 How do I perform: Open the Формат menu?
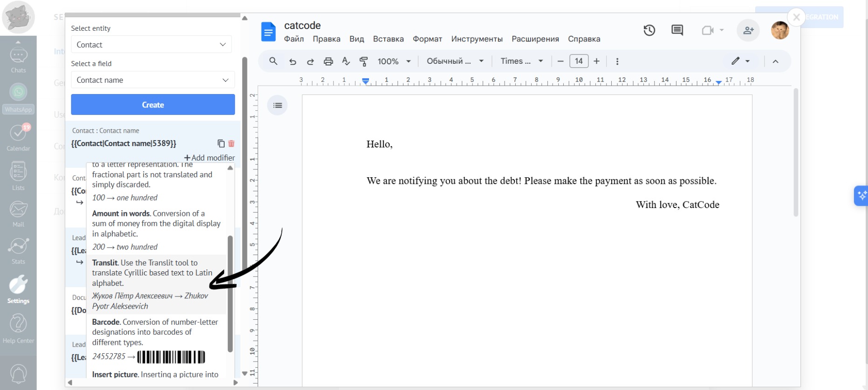pos(427,39)
